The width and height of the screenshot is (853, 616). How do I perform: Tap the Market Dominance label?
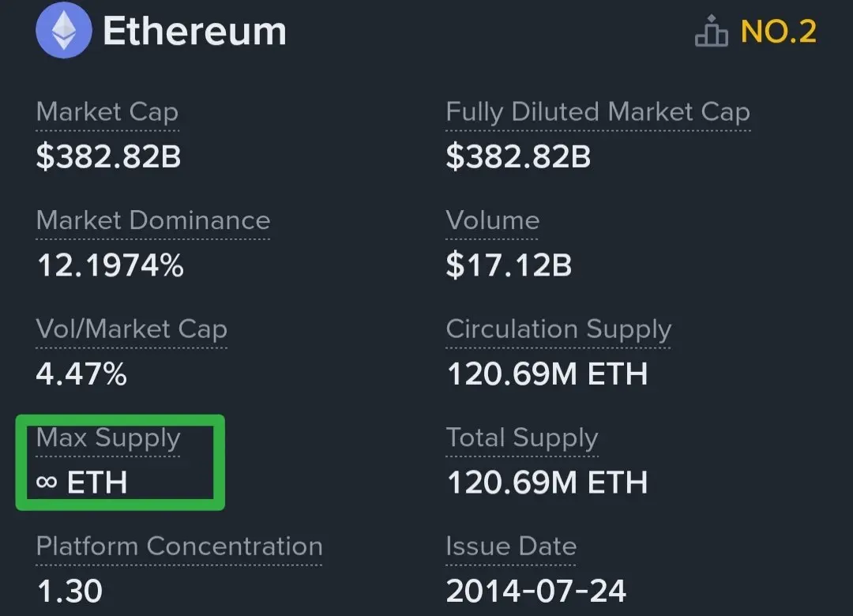pos(153,220)
